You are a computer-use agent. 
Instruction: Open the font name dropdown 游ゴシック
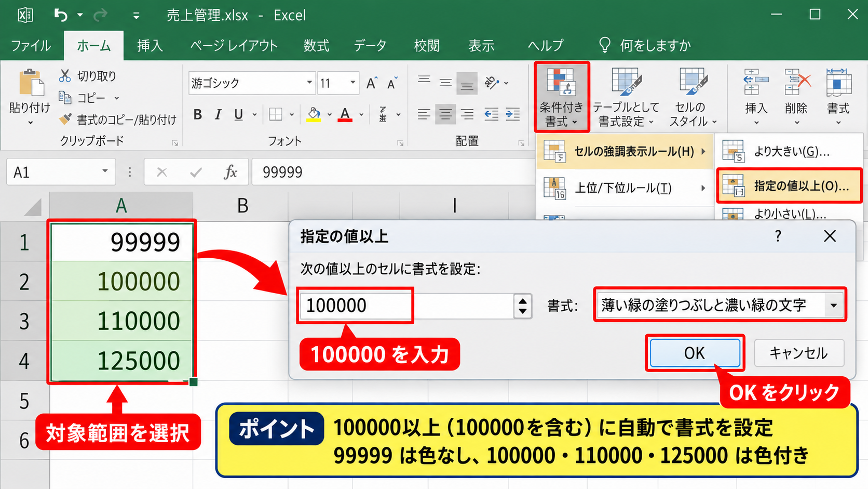[x=309, y=83]
